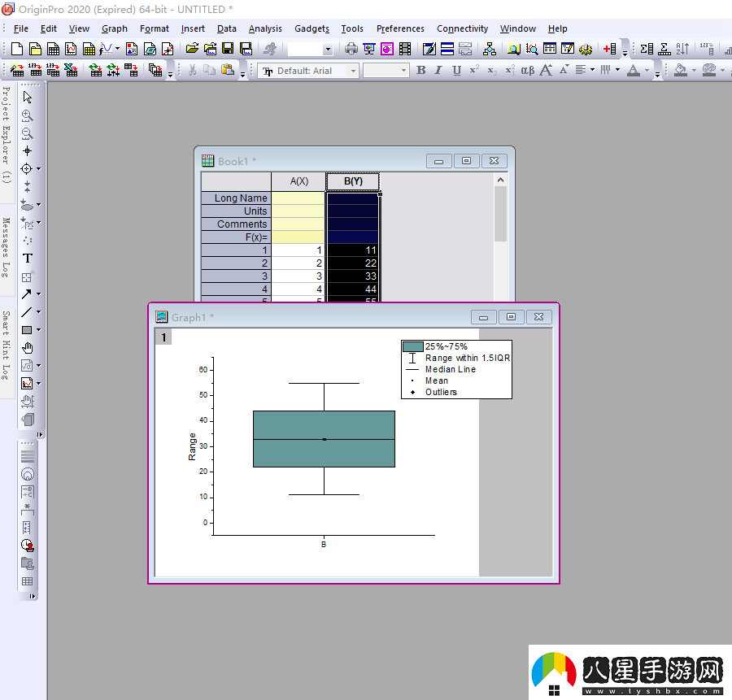Toggle Italic text formatting
Viewport: 732px width, 700px height.
click(438, 71)
